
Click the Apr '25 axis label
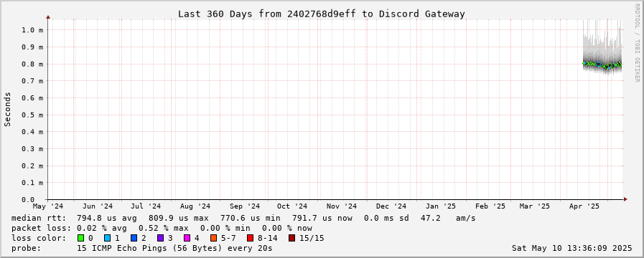tap(585, 206)
